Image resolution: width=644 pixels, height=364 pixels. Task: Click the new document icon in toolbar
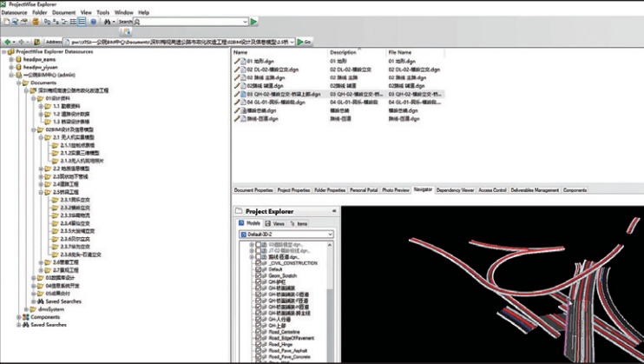pos(6,22)
